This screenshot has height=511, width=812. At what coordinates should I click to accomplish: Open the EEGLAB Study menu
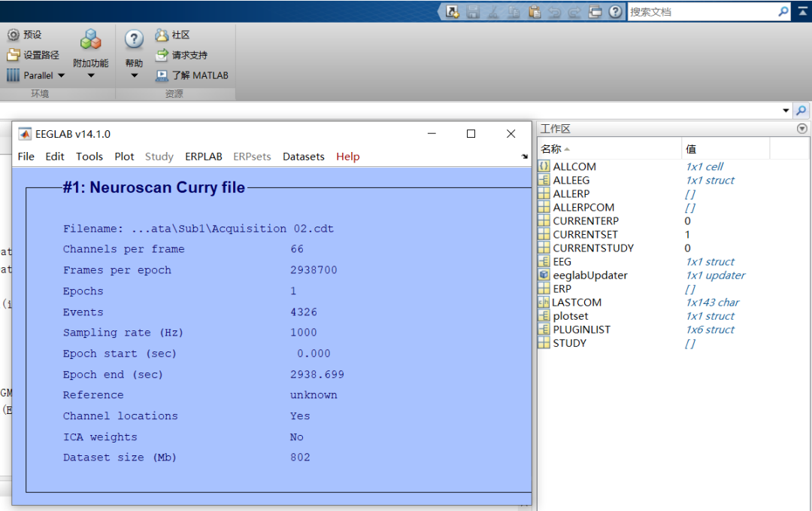tap(159, 157)
